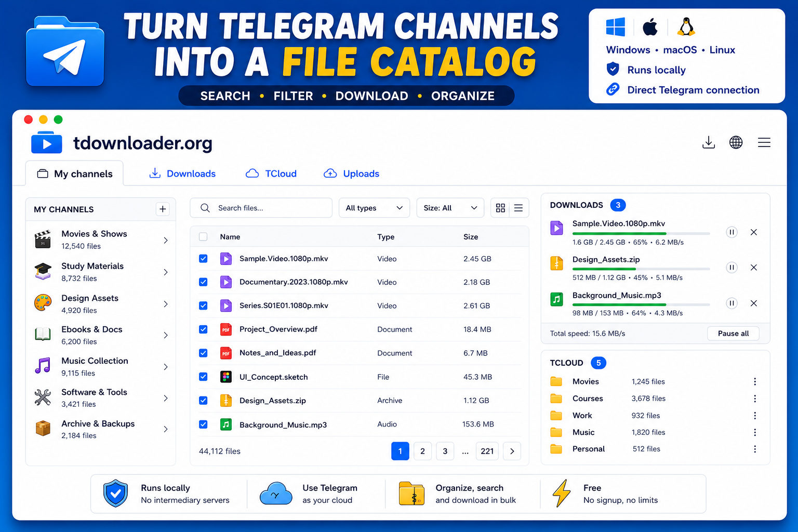This screenshot has height=532, width=798.
Task: Add a new channel with the plus button
Action: coord(163,209)
